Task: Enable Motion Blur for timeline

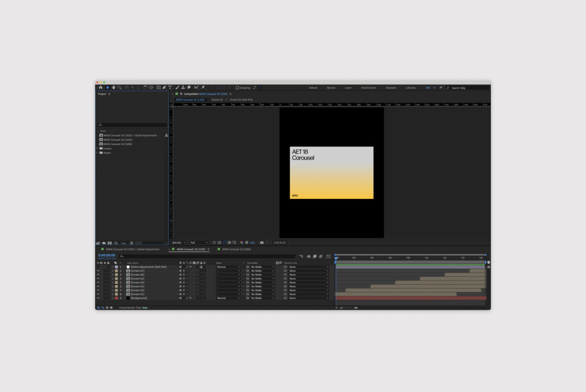Action: [320, 256]
